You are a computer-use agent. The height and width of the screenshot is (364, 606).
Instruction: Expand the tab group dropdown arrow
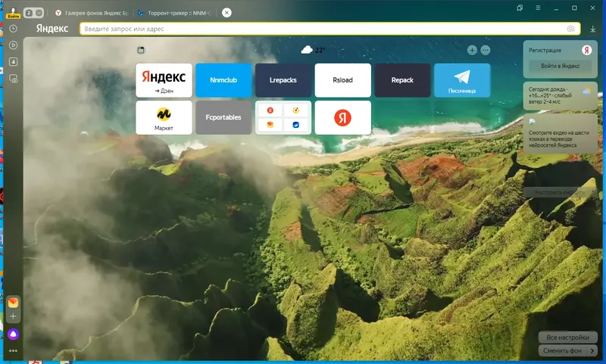(x=39, y=13)
